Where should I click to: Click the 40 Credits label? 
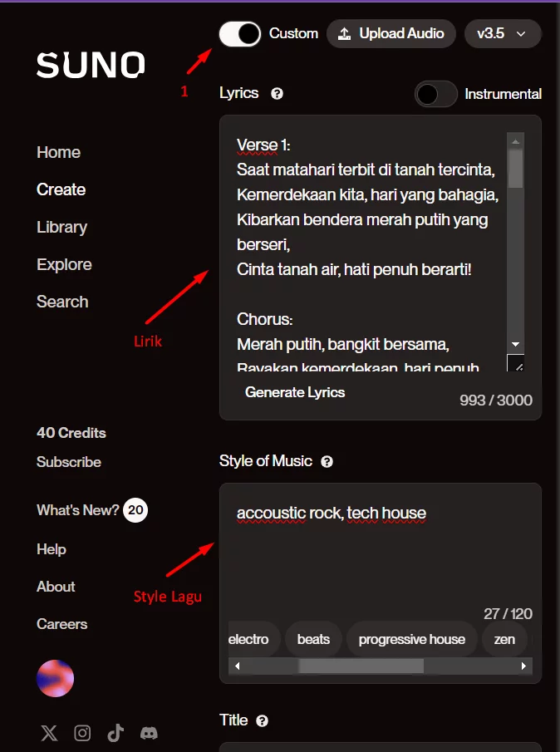(x=71, y=433)
